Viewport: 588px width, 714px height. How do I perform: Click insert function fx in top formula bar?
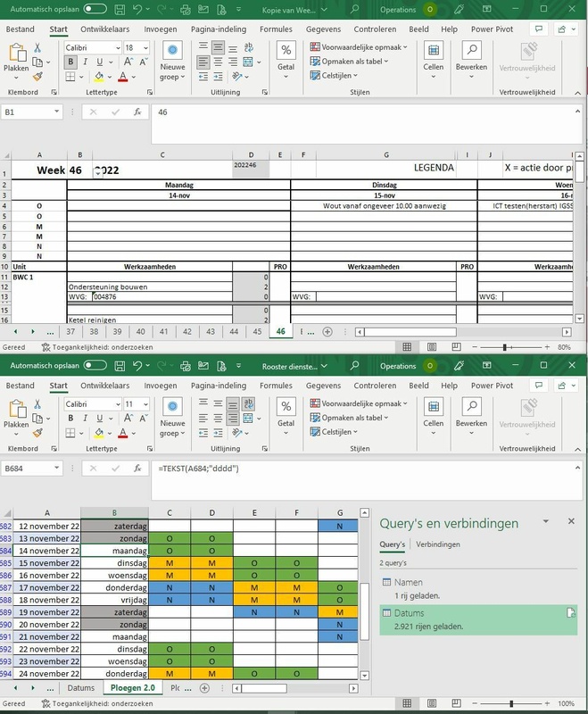click(x=137, y=112)
